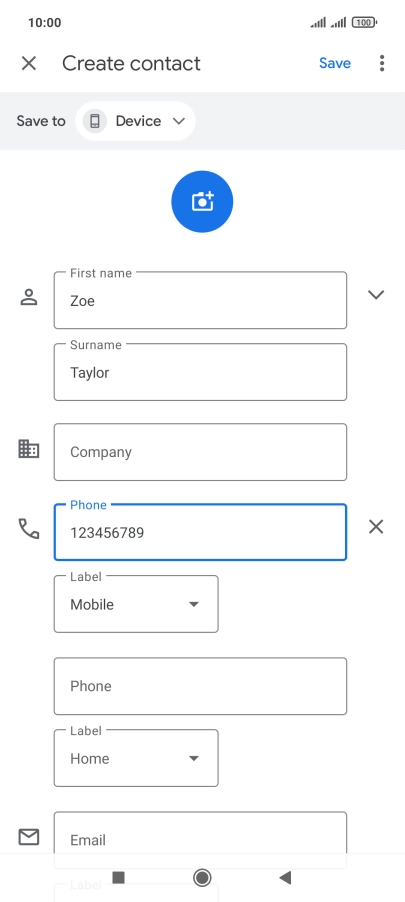Focus the First name field containing Zoe
Screen dimensions: 405x902
pos(200,300)
